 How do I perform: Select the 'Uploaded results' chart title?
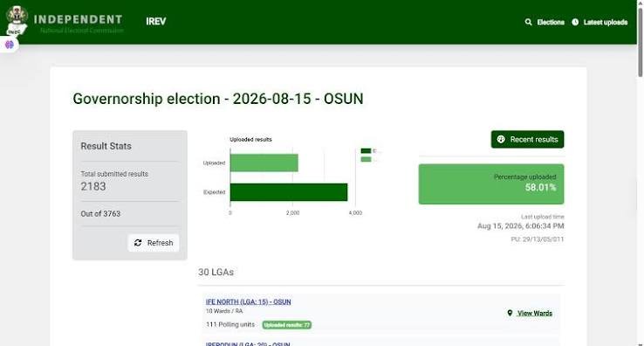point(250,140)
